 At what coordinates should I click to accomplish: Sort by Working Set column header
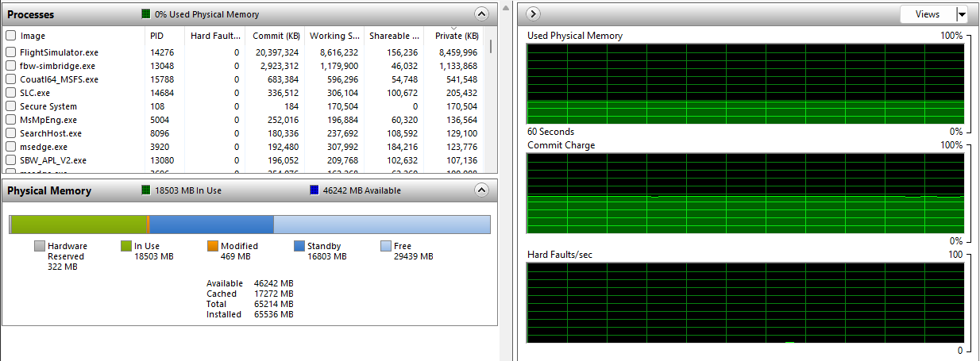pyautogui.click(x=334, y=36)
